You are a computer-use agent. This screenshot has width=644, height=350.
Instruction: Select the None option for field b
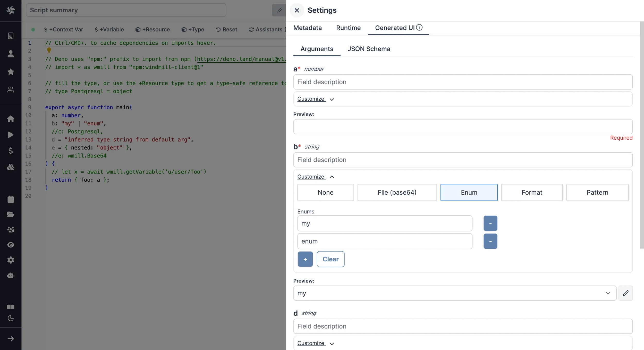pyautogui.click(x=325, y=192)
